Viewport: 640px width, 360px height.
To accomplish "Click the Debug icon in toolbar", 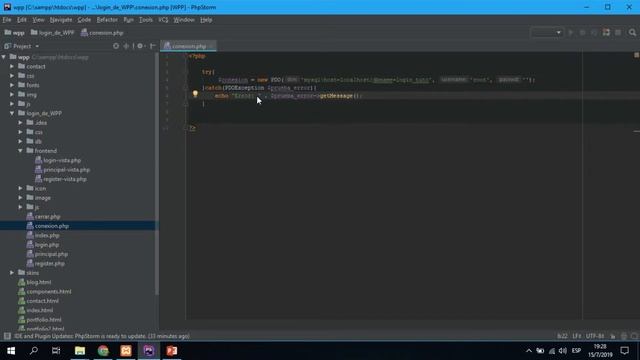I will click(582, 33).
